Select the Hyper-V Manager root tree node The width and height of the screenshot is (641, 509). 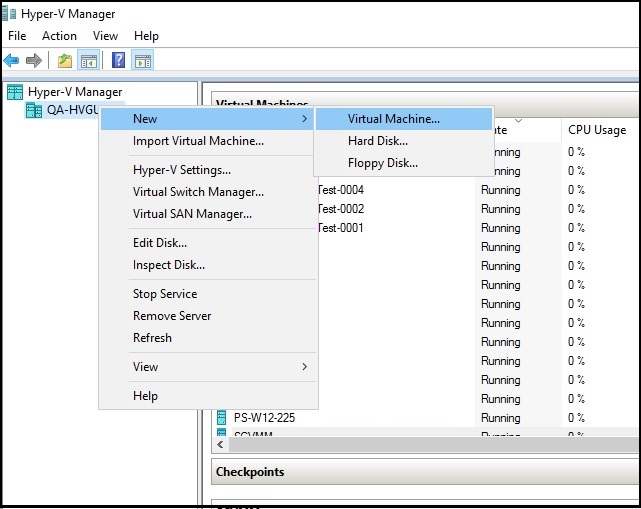[74, 92]
